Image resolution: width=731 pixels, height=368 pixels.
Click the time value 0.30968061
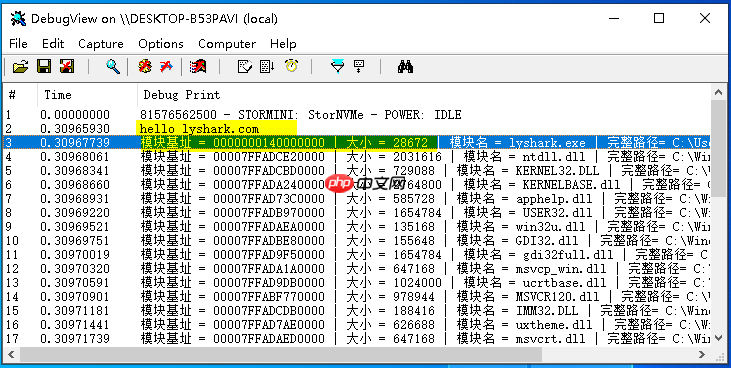click(x=75, y=157)
